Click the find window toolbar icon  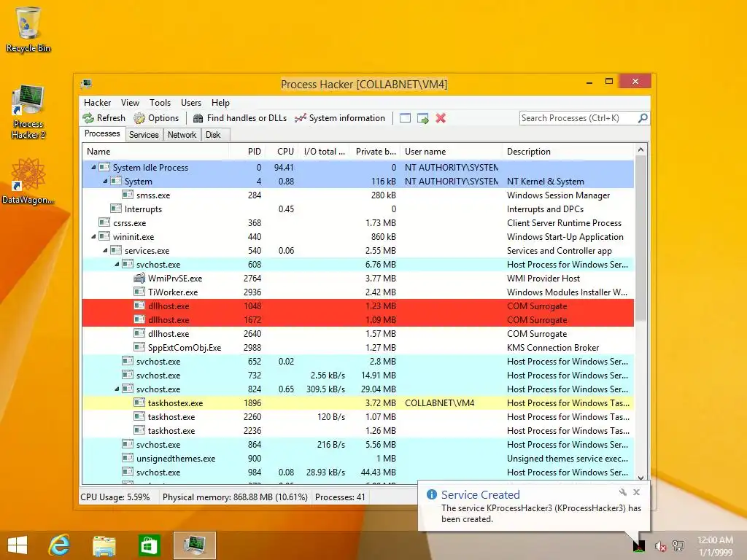coord(405,118)
